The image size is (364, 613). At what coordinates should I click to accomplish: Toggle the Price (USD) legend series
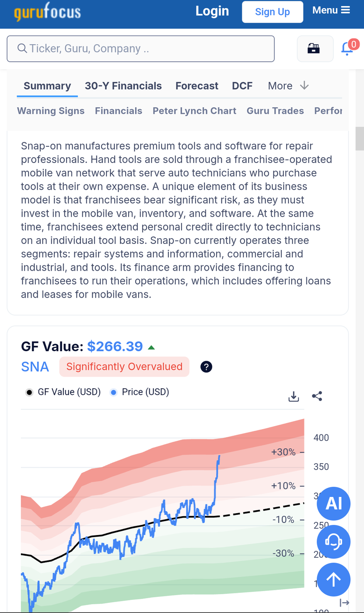[140, 392]
